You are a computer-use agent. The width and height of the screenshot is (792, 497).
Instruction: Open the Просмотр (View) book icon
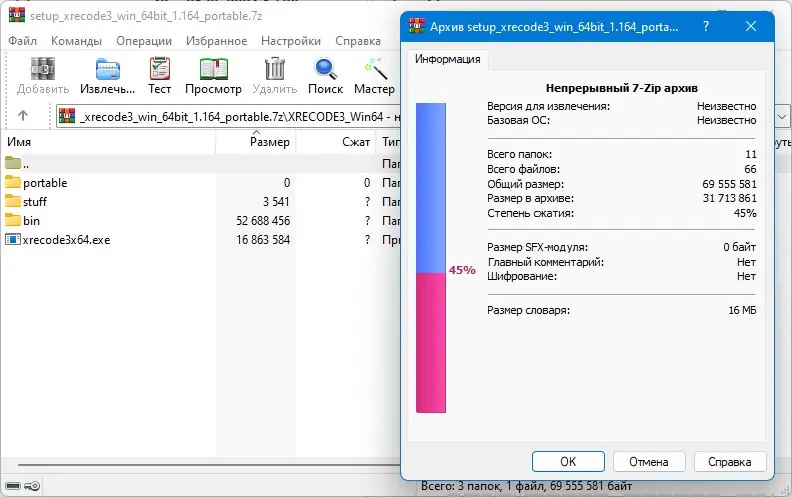coord(214,69)
